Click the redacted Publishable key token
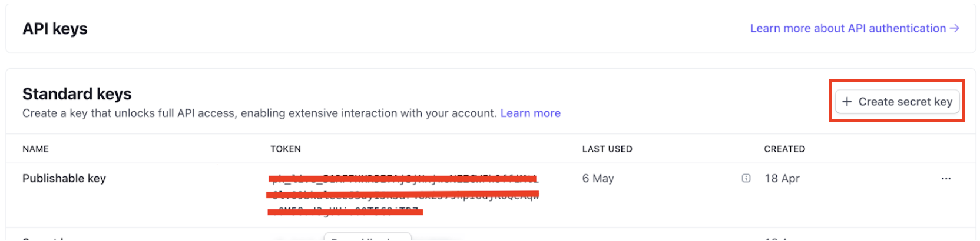The height and width of the screenshot is (241, 980). 403,195
